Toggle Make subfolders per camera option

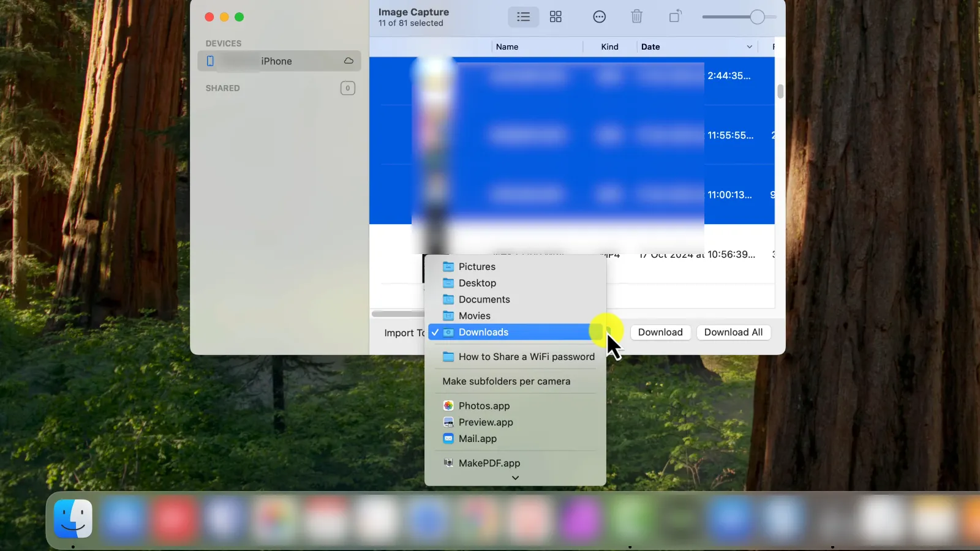point(506,381)
